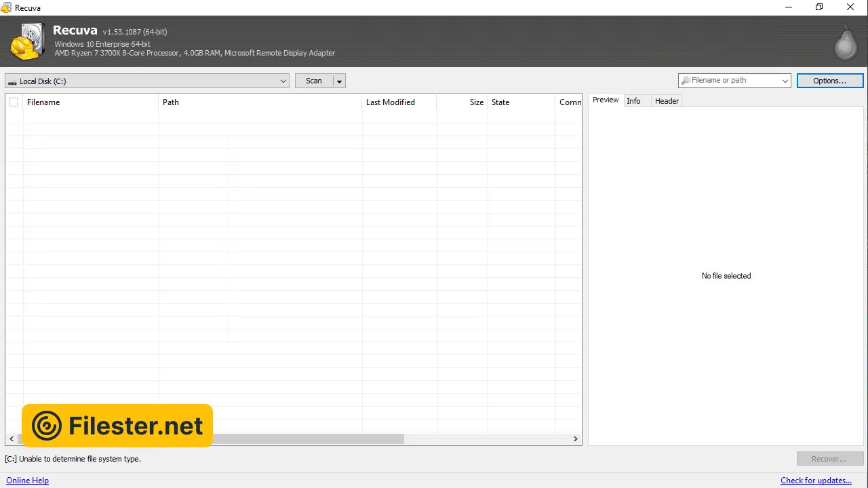Screen dimensions: 868x488
Task: Click the file list horizontal scrollbar thumb
Action: [x=305, y=439]
